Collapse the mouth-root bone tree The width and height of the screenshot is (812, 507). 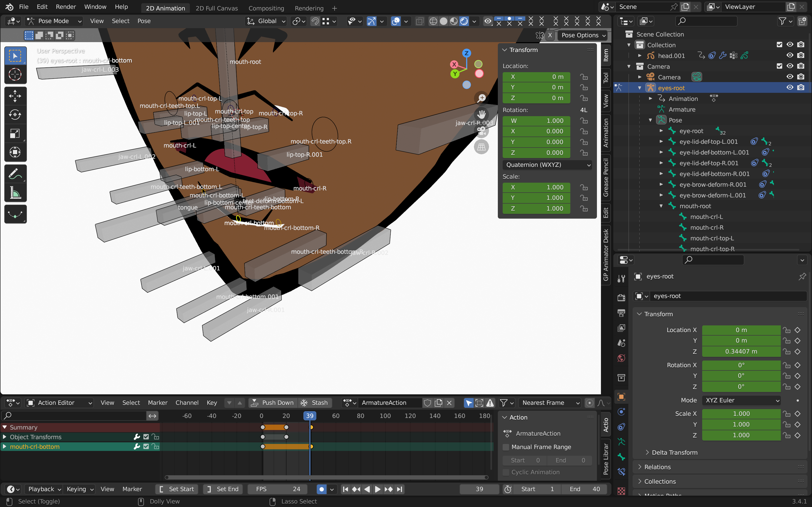[x=661, y=206]
